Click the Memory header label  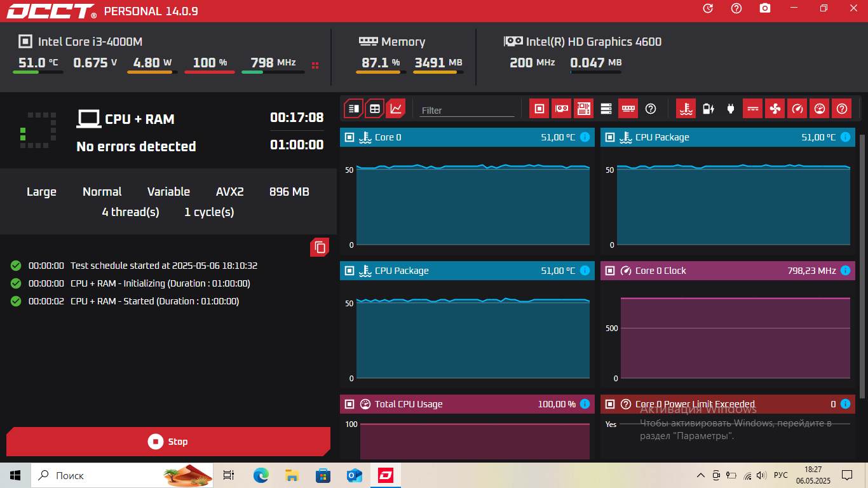coord(403,42)
